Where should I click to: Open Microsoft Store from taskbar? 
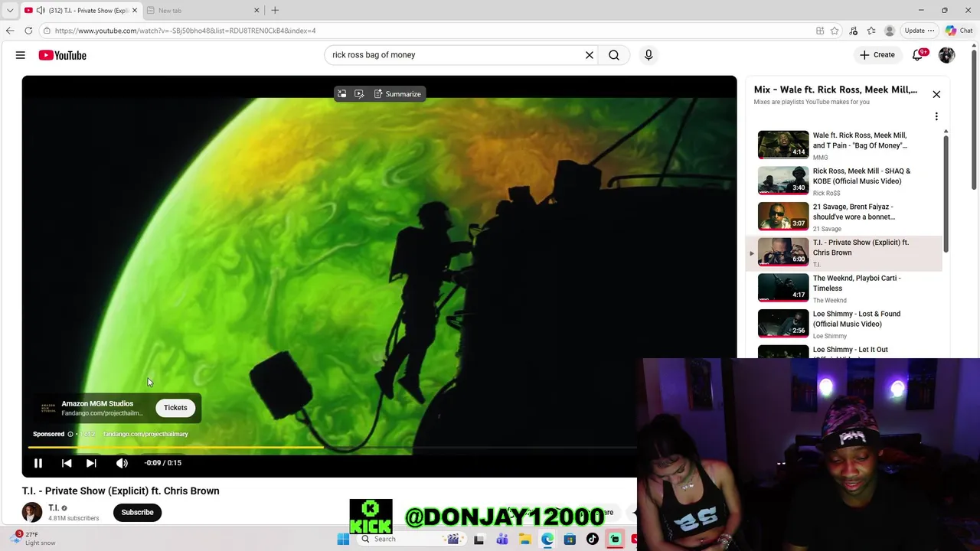[x=570, y=540]
